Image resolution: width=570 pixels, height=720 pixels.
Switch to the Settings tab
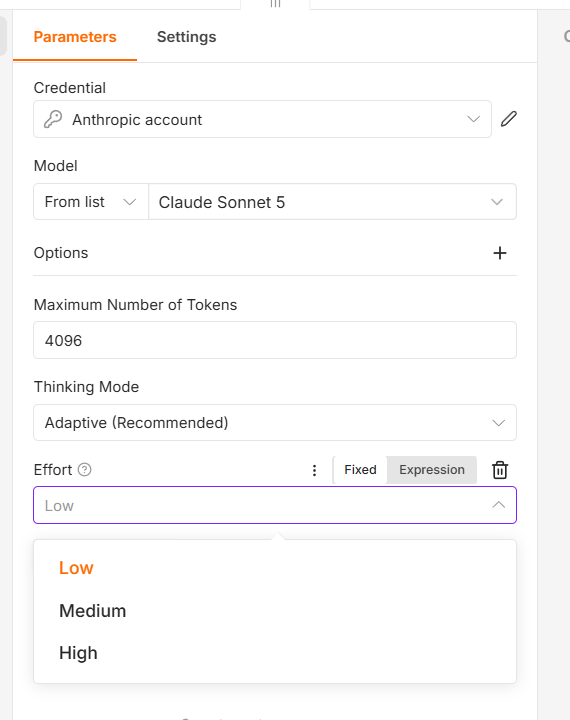(x=186, y=37)
